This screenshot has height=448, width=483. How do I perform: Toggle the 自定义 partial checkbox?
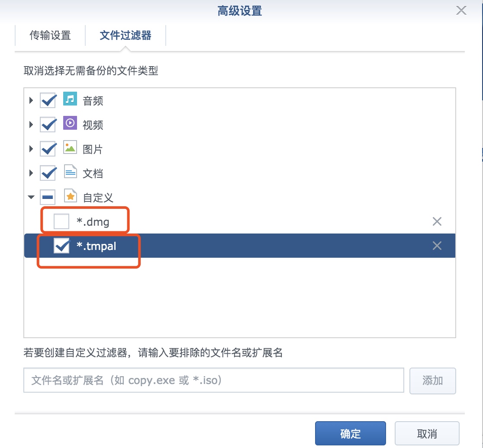click(48, 197)
